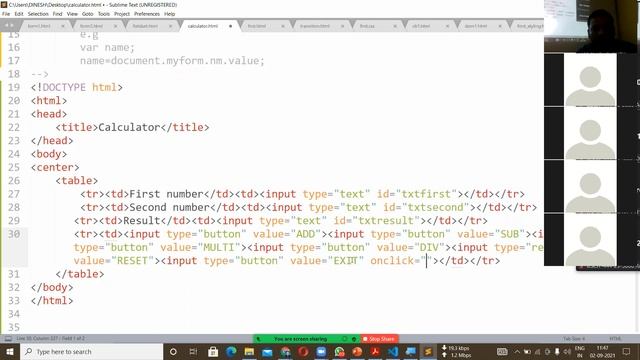Open the Mail app from taskbar
Image resolution: width=640 pixels, height=360 pixels.
click(x=267, y=351)
